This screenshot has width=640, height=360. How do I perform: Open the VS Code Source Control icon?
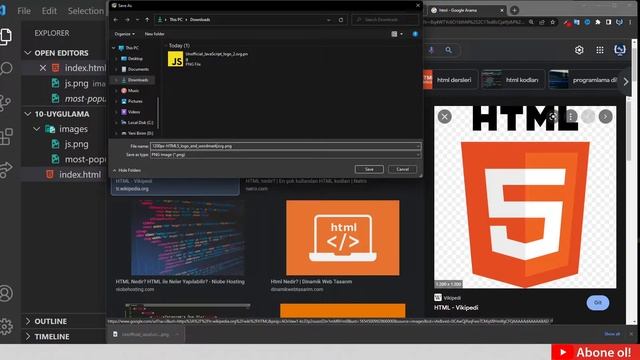point(5,102)
